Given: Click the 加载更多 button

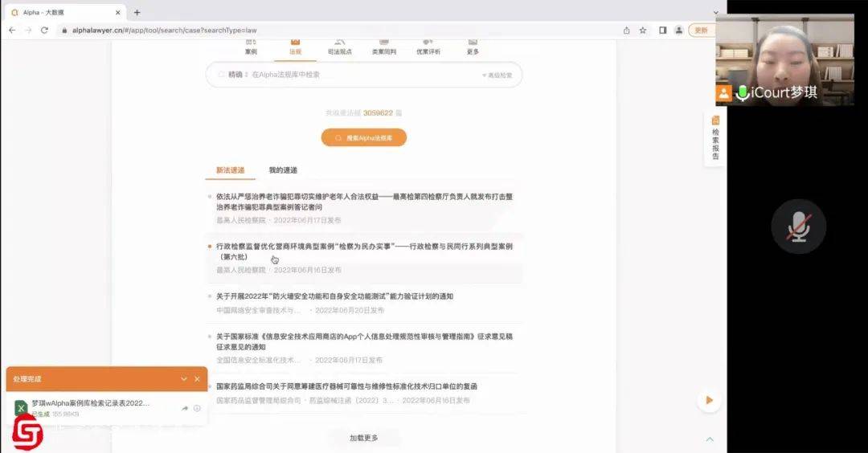Looking at the screenshot, I should click(x=363, y=438).
